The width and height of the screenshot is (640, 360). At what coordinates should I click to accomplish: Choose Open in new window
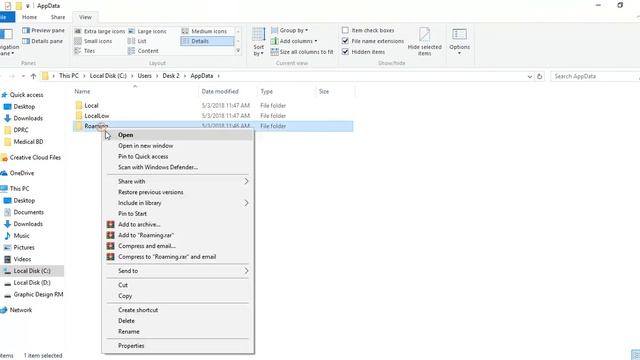tap(178, 146)
